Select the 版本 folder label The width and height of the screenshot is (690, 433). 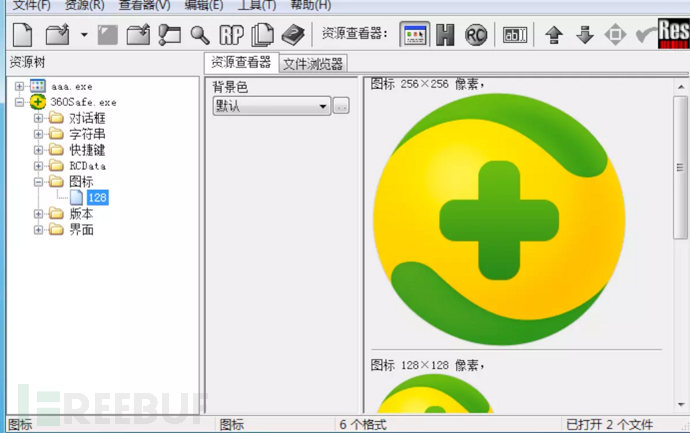tap(81, 214)
